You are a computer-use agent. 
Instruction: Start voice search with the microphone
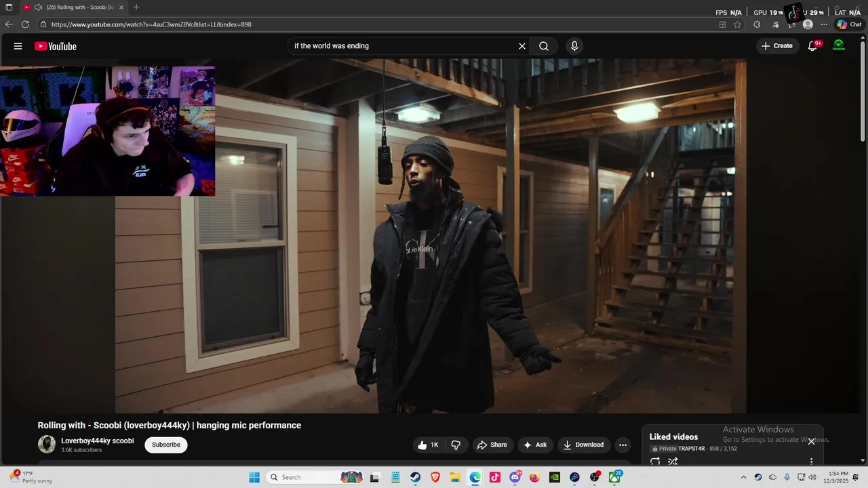[x=574, y=46]
